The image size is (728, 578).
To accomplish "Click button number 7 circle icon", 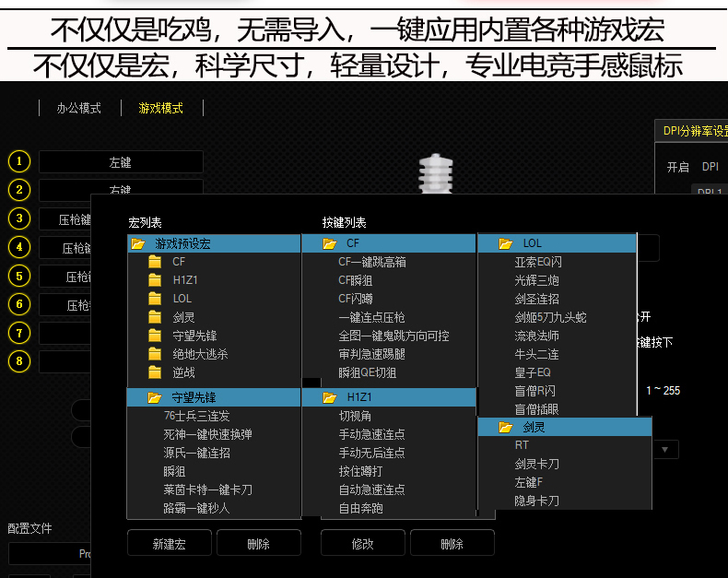I will click(19, 333).
